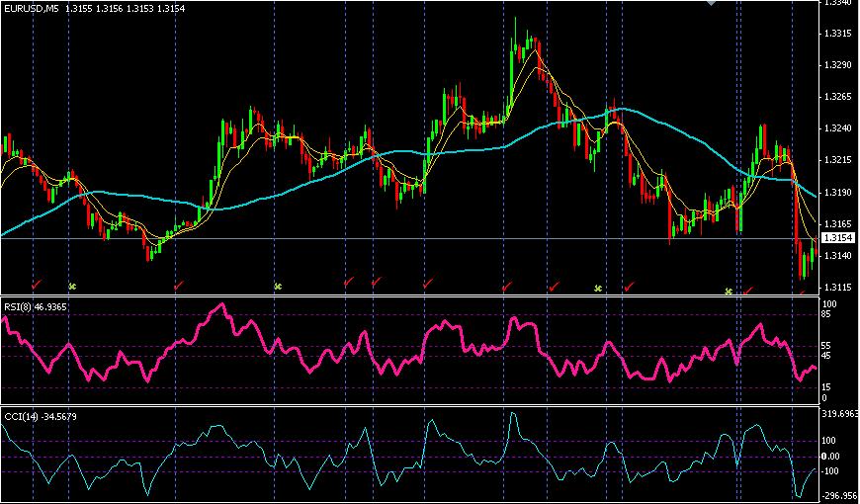Click the 15 level on RSI scale
Screen dimensions: 860x504
coord(828,387)
